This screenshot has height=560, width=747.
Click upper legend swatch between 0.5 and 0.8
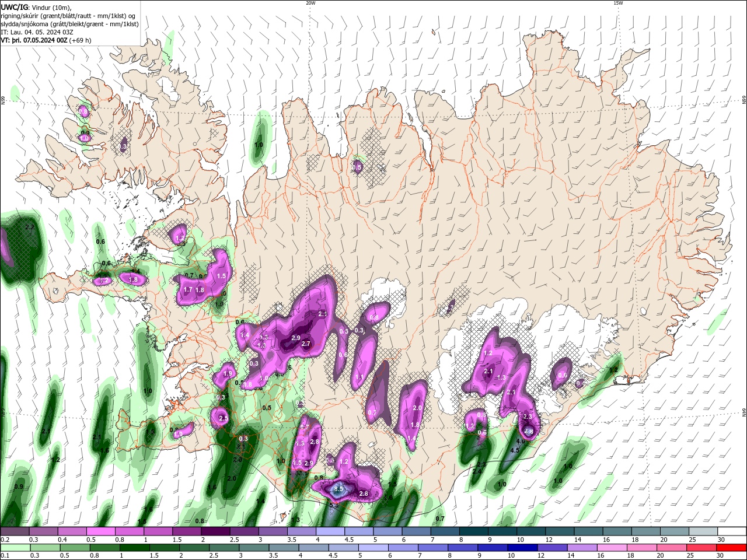[100, 531]
